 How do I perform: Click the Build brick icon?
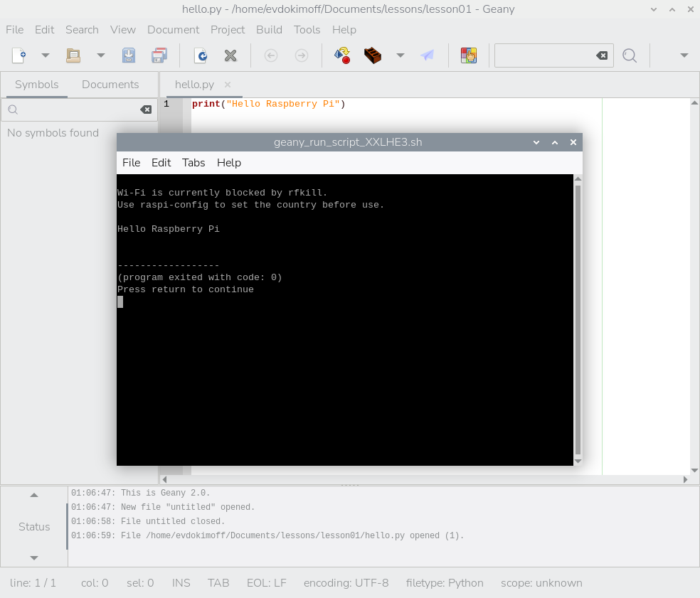click(x=373, y=55)
